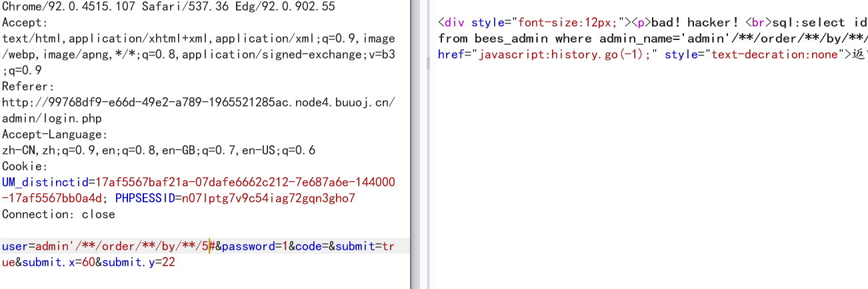Click the 'Cookie:' header name
This screenshot has width=868, height=289.
25,166
